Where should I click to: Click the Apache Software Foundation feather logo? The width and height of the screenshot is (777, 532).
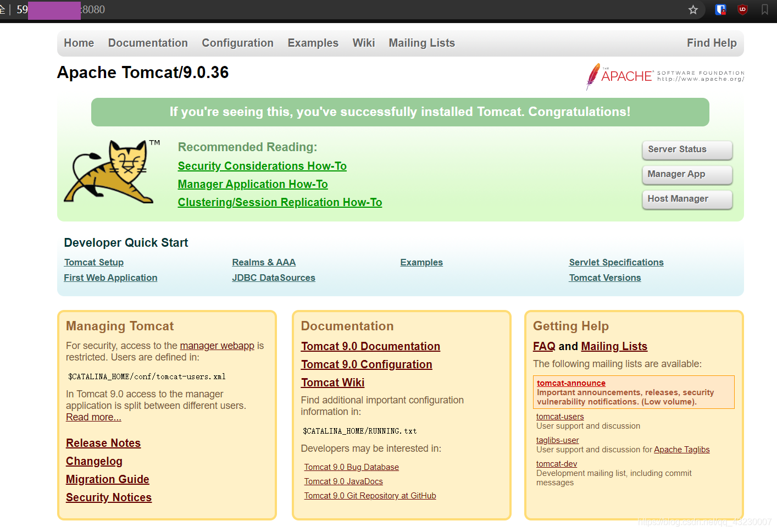665,76
